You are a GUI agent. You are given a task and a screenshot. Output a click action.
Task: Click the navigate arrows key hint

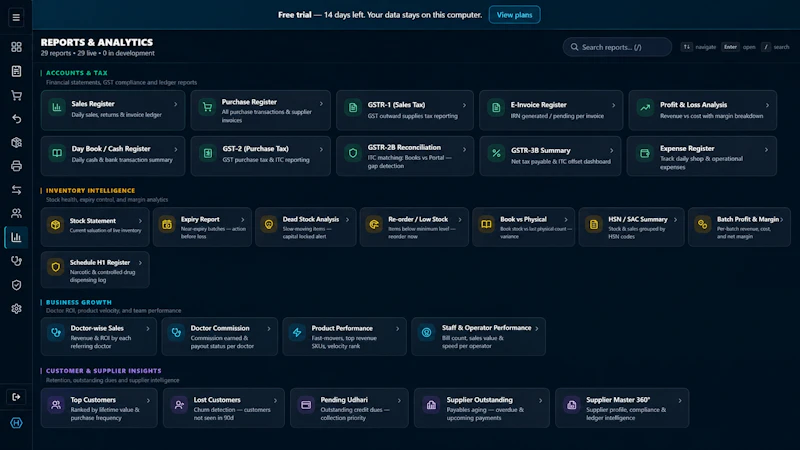687,47
